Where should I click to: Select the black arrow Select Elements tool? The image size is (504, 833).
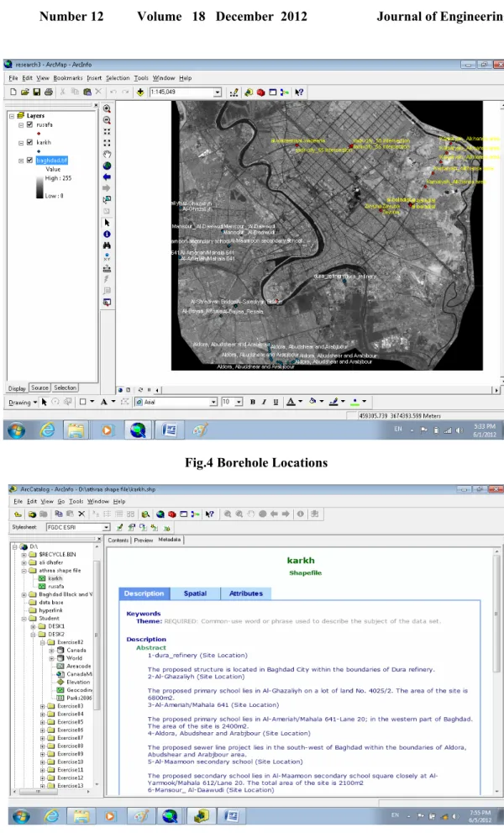click(x=107, y=223)
